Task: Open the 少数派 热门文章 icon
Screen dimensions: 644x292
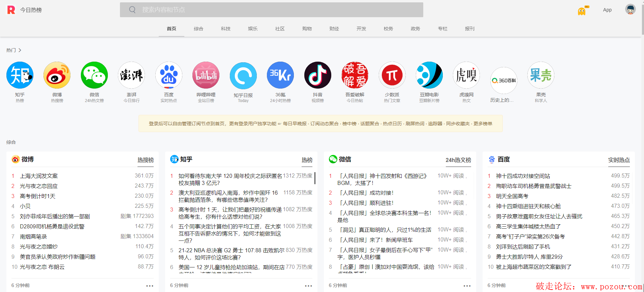Action: click(392, 75)
